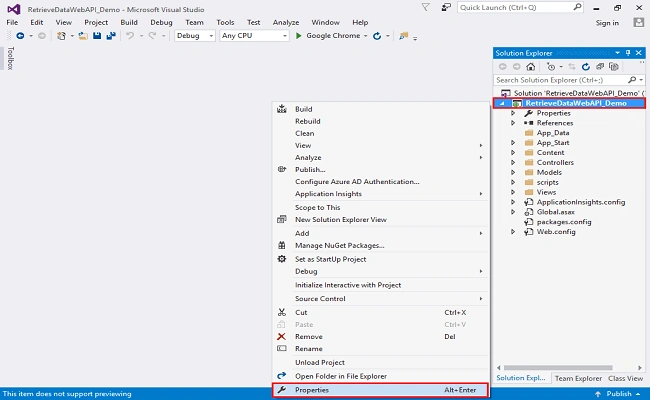Click the Redo toolbar icon
650x400 pixels.
click(x=153, y=36)
